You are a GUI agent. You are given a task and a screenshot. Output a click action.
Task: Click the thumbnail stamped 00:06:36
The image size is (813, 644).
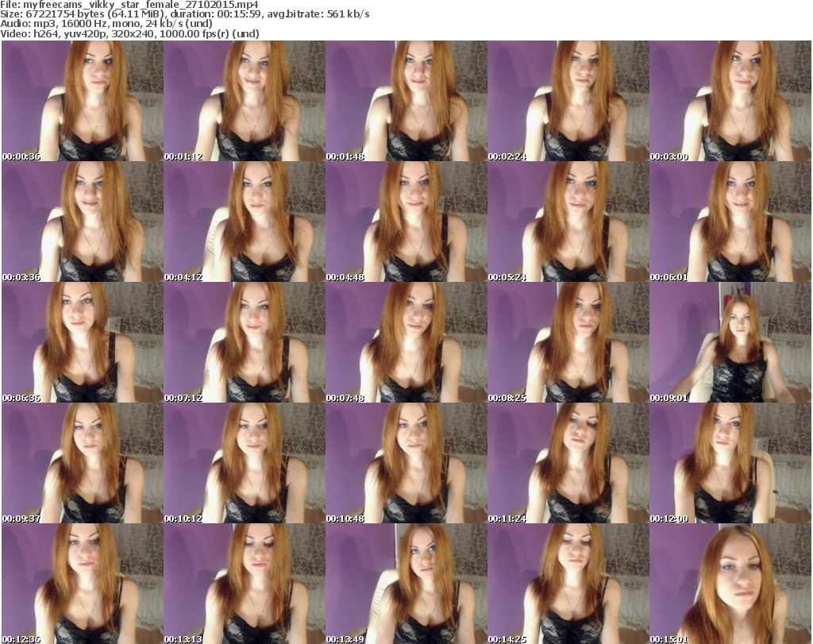(x=83, y=342)
